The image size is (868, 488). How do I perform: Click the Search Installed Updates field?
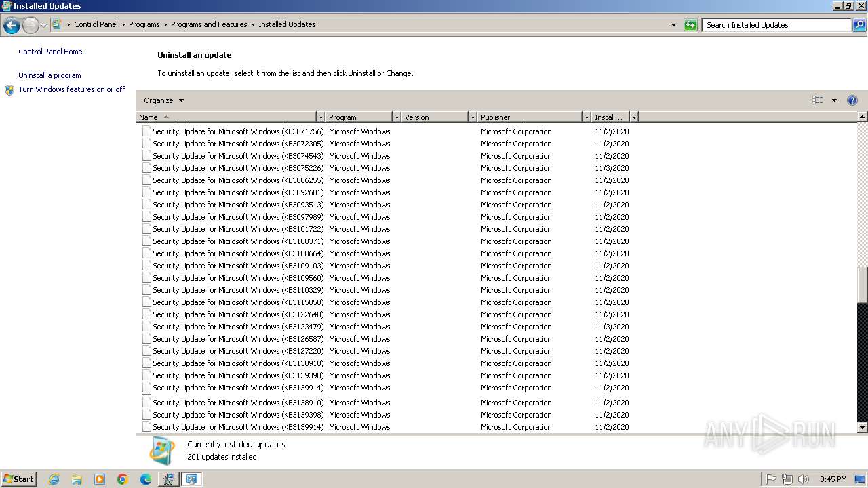(x=776, y=25)
